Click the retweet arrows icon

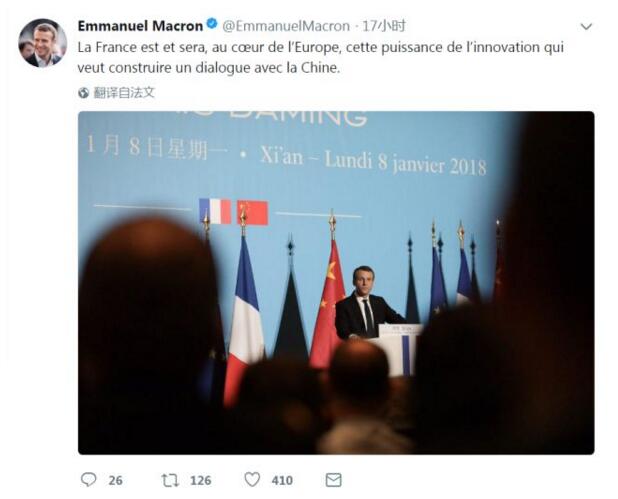point(170,480)
